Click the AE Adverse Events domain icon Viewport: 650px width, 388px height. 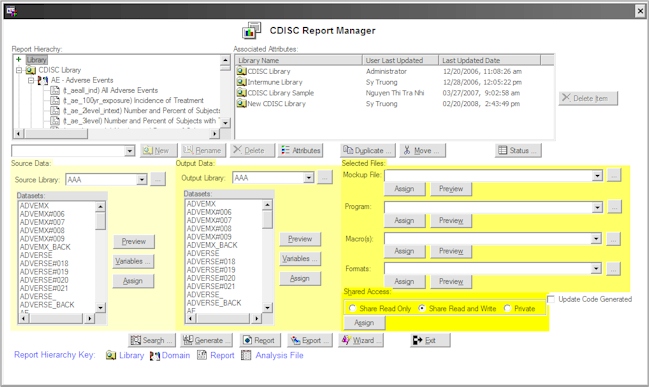(43, 80)
